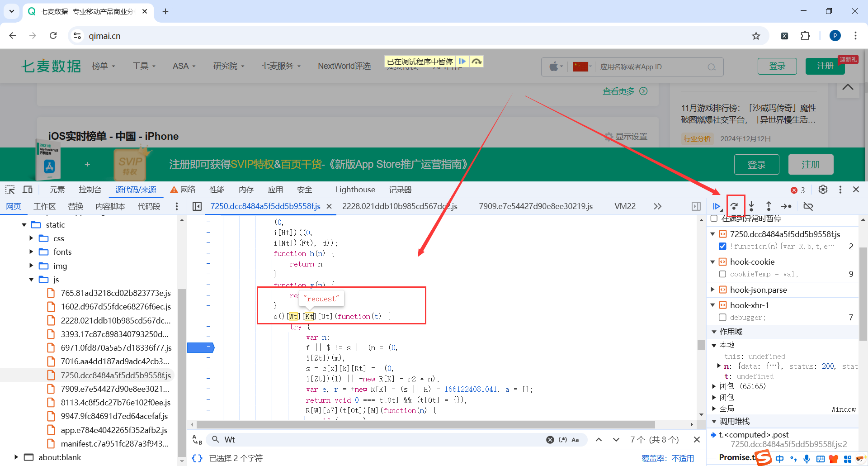Step over next function call in debugger toolbar
The image size is (868, 466).
click(x=735, y=206)
